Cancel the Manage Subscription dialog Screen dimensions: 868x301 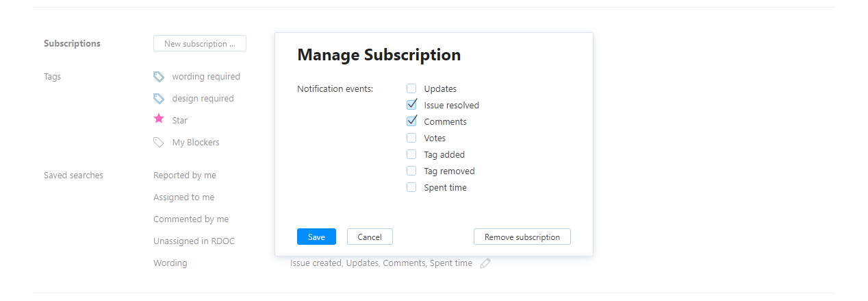pyautogui.click(x=370, y=237)
